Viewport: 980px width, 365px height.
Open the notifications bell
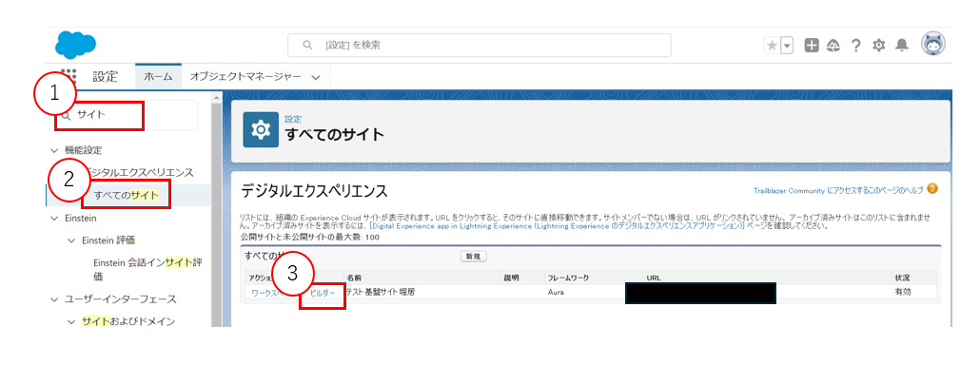[902, 46]
